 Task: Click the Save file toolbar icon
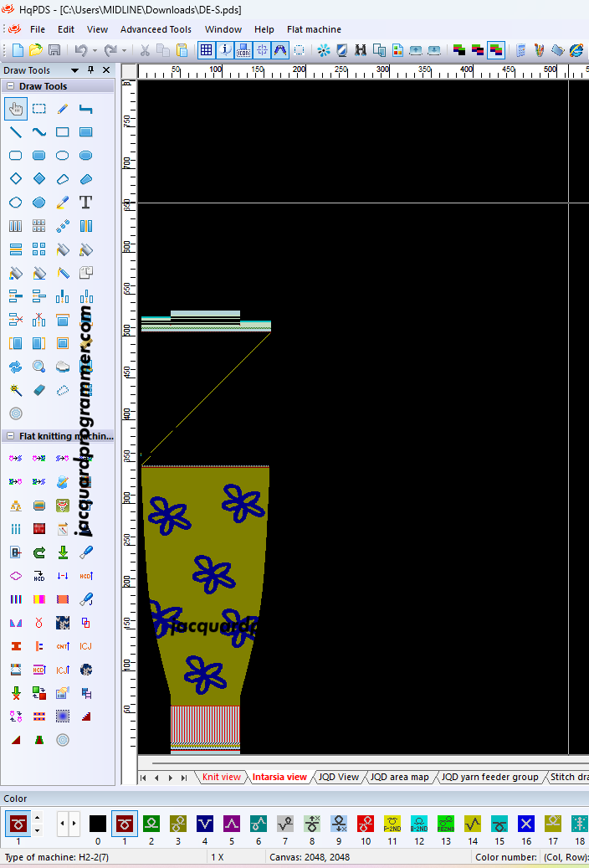[x=54, y=50]
